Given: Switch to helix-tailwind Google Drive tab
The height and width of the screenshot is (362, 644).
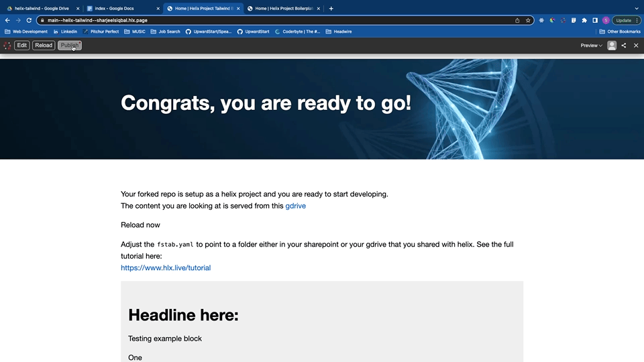Looking at the screenshot, I should pos(42,9).
